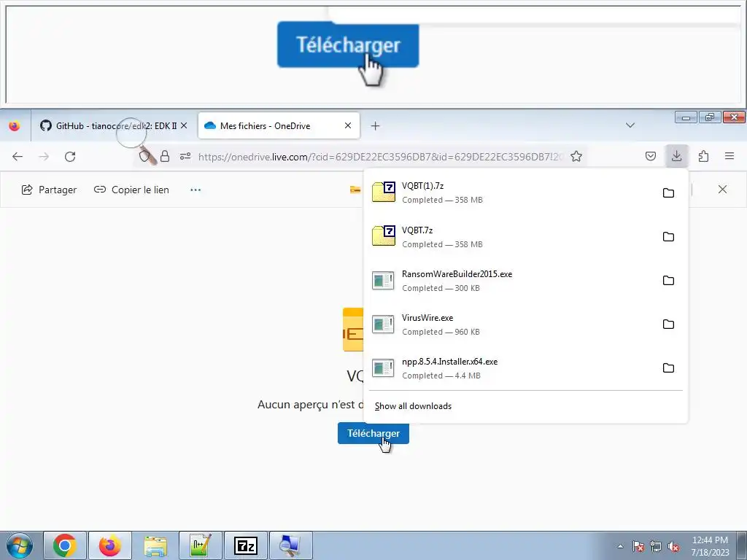Screen dimensions: 747x560
Task: Click the tracking protection shield icon
Action: (144, 157)
